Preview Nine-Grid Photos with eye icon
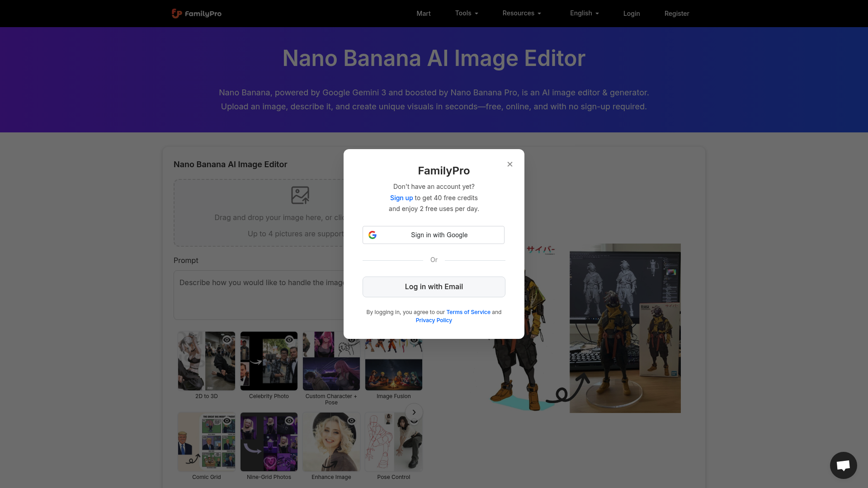The height and width of the screenshot is (488, 868). tap(289, 421)
